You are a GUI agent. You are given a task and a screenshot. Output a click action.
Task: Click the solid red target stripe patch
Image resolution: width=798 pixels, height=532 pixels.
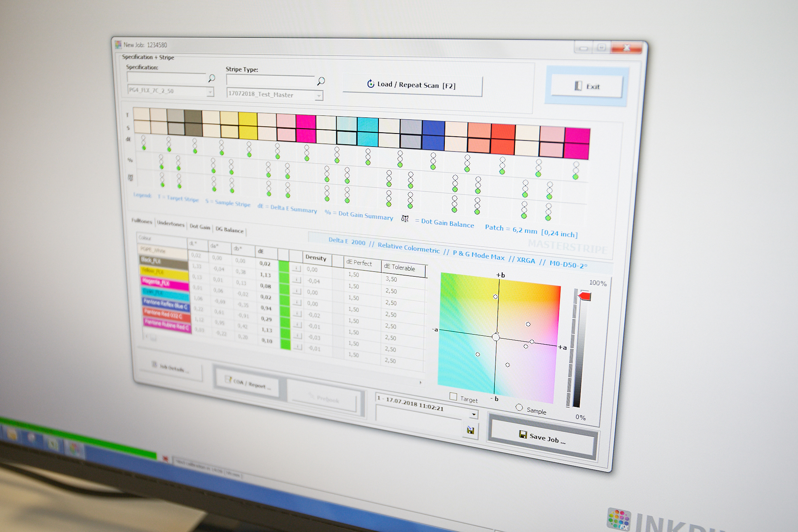503,131
